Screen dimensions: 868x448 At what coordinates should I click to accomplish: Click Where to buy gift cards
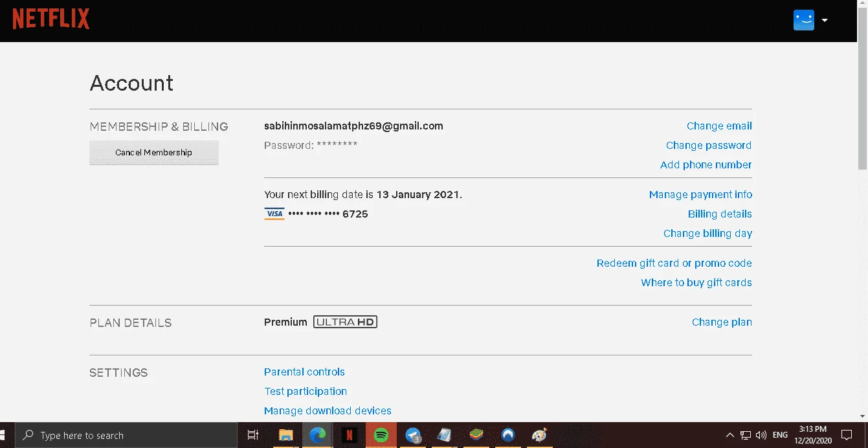[696, 283]
